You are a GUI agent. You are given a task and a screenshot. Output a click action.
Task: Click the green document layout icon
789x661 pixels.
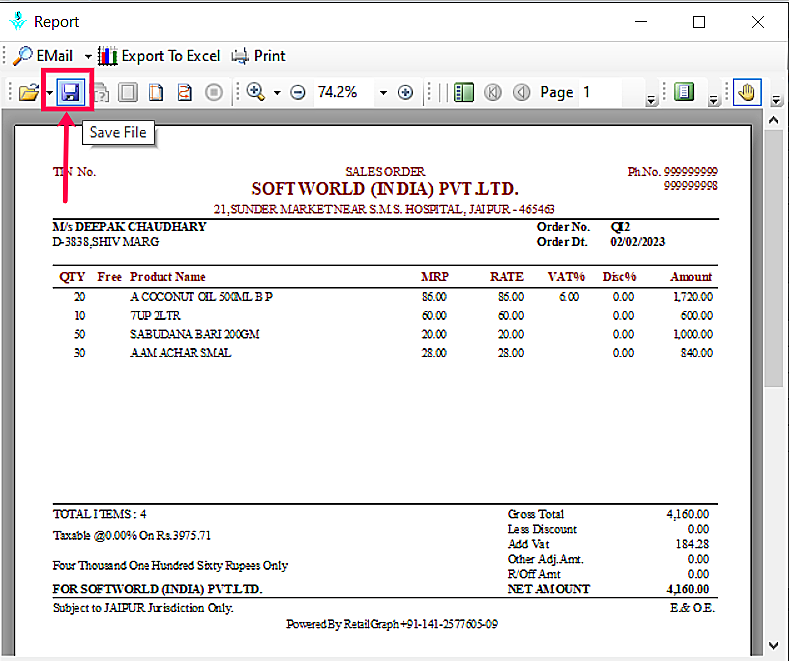pos(683,92)
